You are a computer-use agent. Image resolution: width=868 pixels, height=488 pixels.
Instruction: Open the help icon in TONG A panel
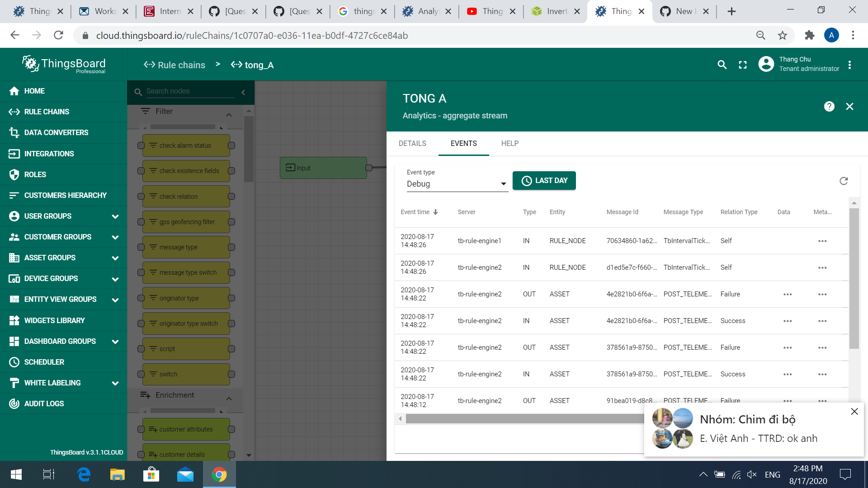coord(829,107)
